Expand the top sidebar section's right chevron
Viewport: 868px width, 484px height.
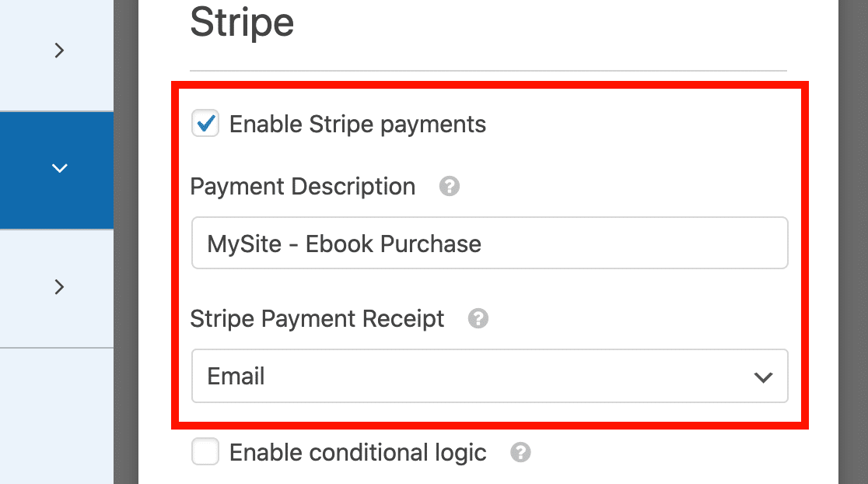59,51
